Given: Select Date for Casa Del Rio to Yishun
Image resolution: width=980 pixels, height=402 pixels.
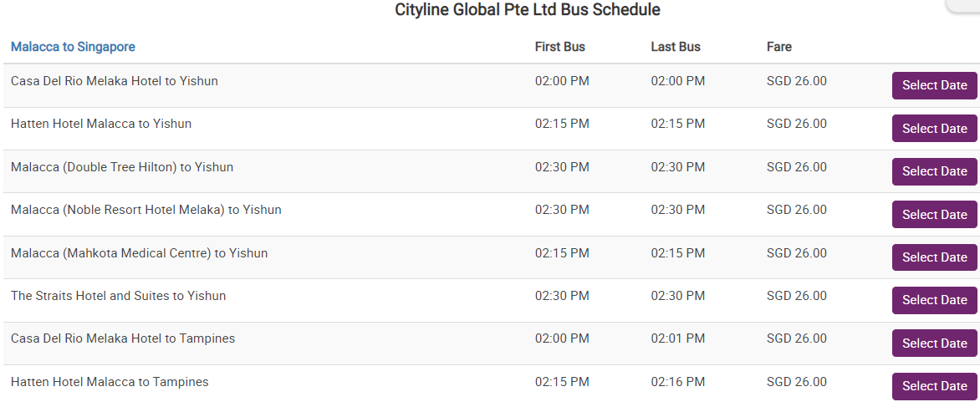Looking at the screenshot, I should [x=934, y=85].
